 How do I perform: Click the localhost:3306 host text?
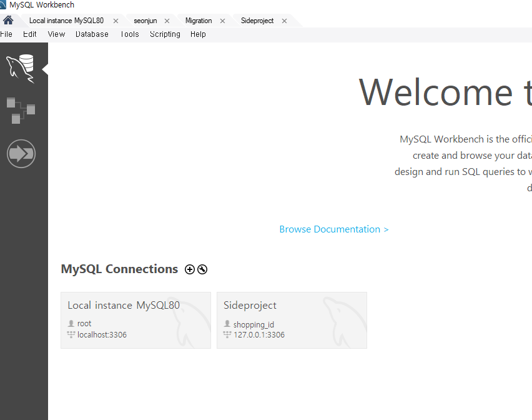102,335
